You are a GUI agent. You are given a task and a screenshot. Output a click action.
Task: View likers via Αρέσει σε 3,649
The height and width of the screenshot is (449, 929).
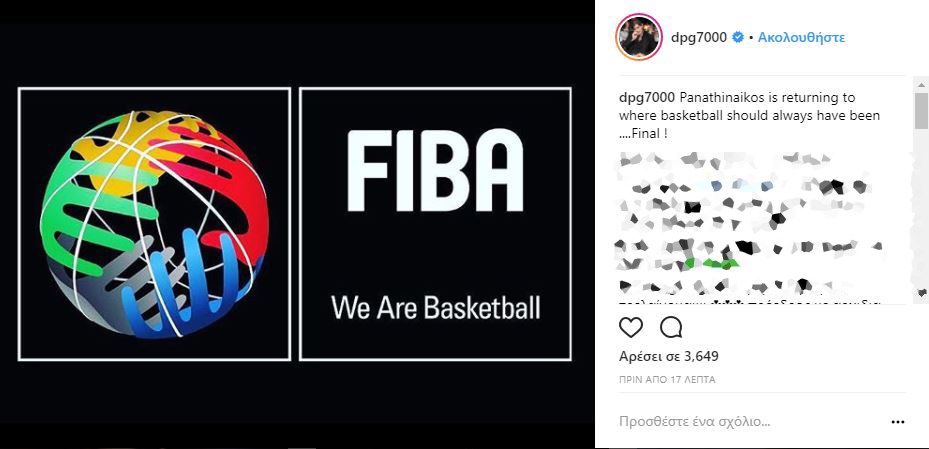[x=668, y=356]
